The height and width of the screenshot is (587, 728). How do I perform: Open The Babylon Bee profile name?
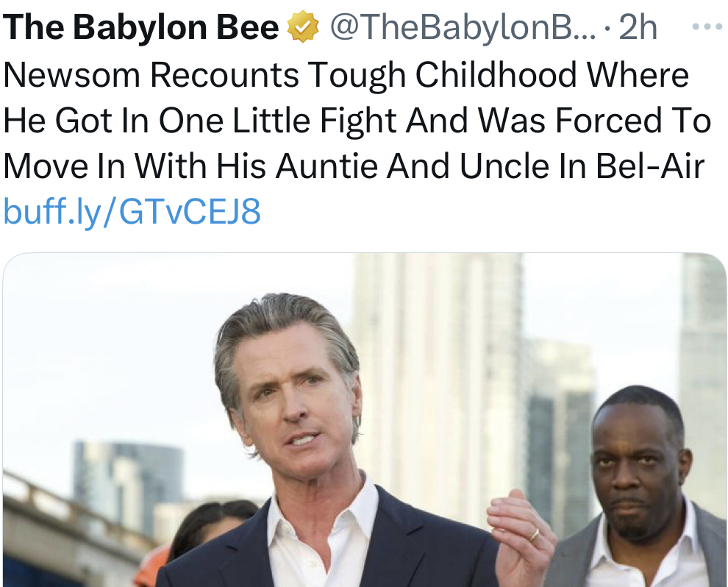(141, 27)
